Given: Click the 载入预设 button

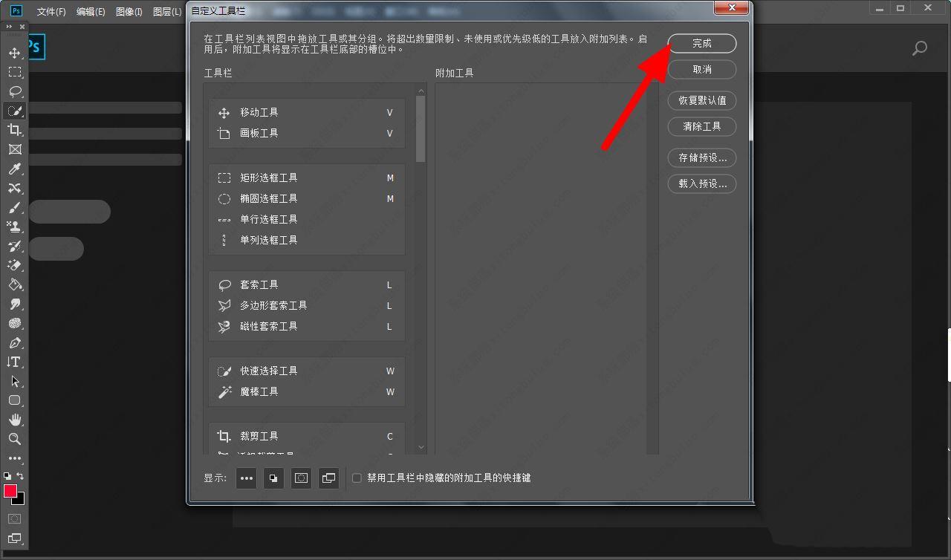Looking at the screenshot, I should 701,183.
